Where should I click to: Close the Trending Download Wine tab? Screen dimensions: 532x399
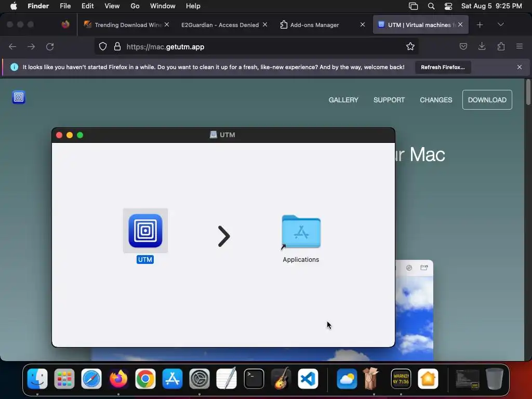click(167, 25)
